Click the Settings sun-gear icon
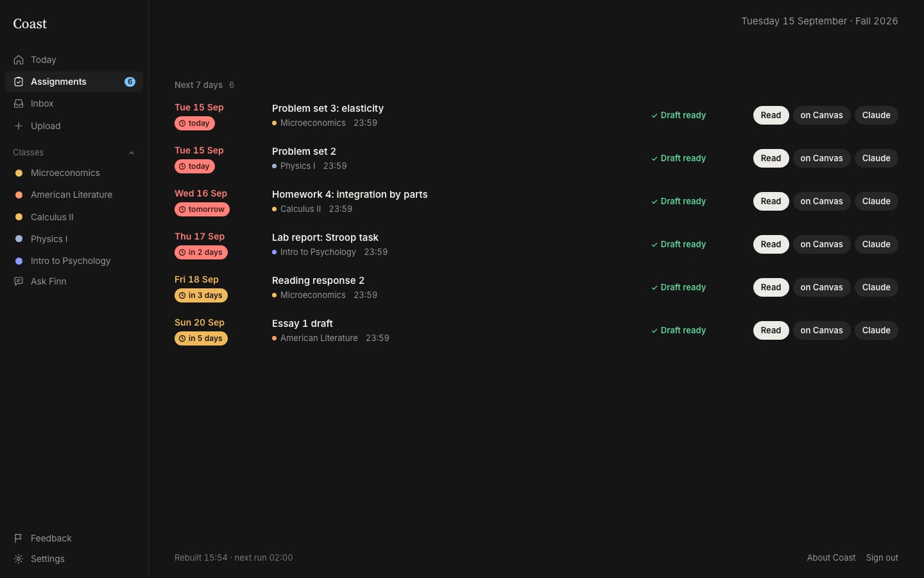The image size is (924, 578). click(19, 559)
